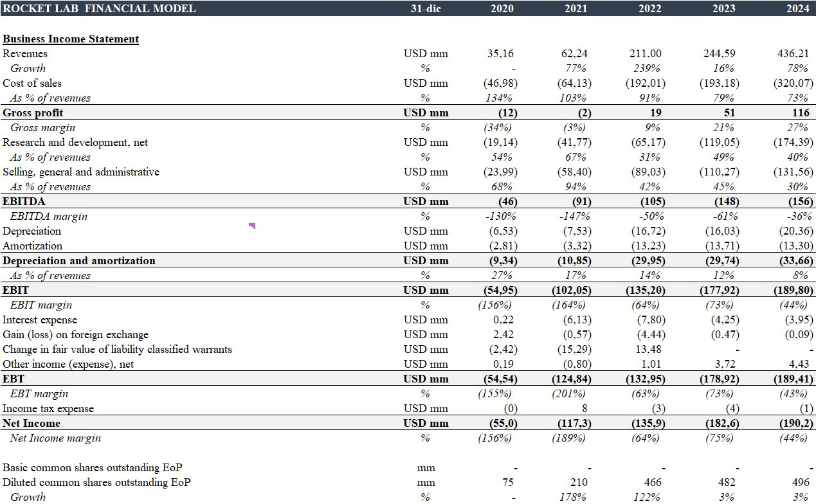
Task: Select the Gross profit row label
Action: point(33,113)
